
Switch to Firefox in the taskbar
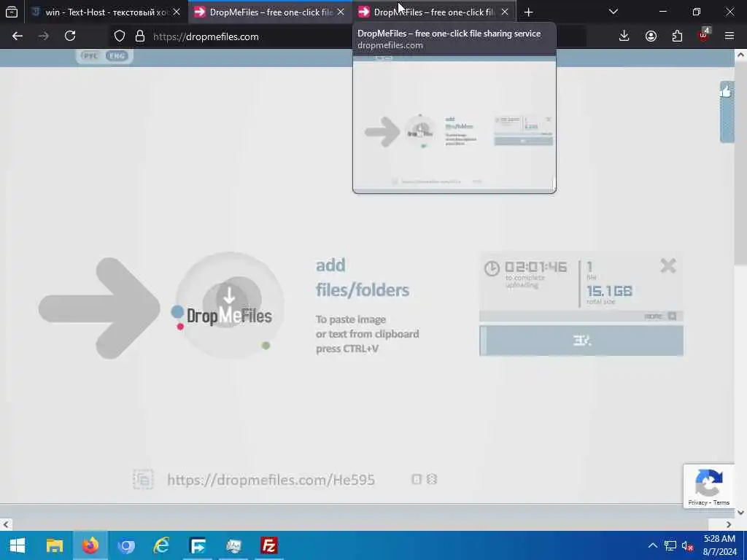point(90,545)
